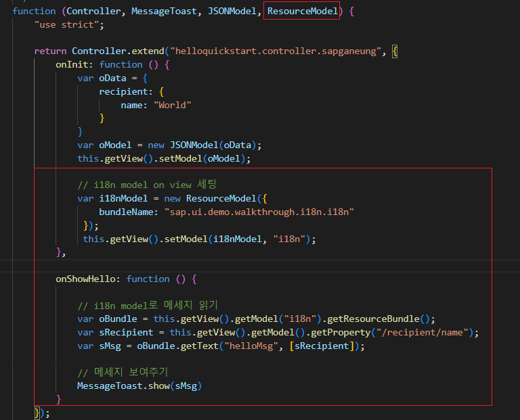Click the bundleName property key
520x420 pixels.
[126, 212]
